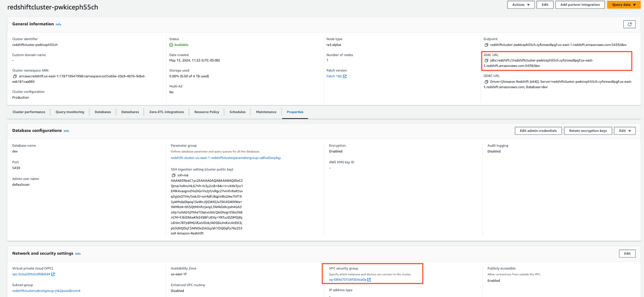644x297 pixels.
Task: Refresh the General information panel
Action: (x=629, y=24)
